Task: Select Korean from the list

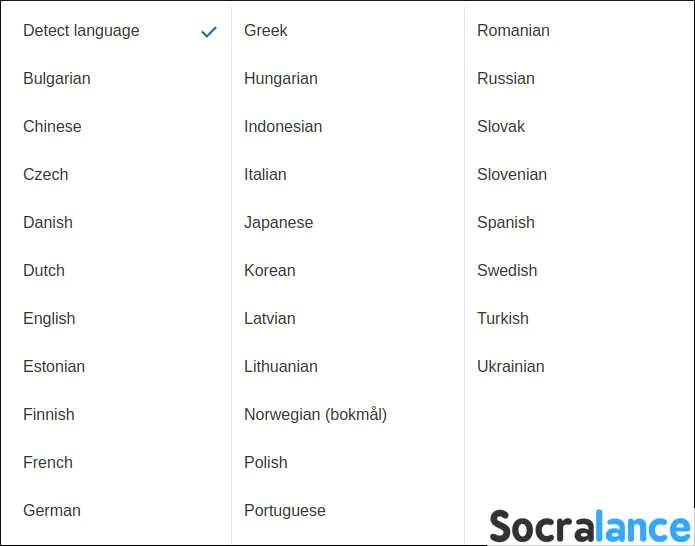Action: pos(270,271)
